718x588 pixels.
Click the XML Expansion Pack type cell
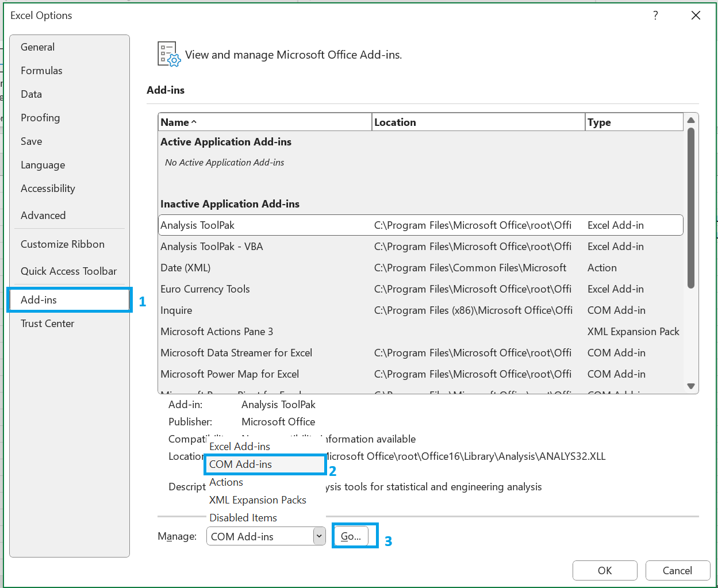[x=633, y=332]
